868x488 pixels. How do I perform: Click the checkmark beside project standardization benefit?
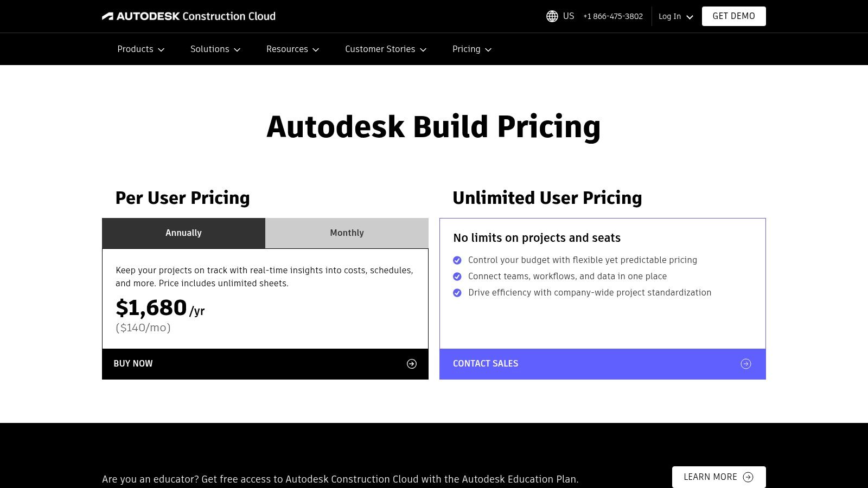coord(457,293)
